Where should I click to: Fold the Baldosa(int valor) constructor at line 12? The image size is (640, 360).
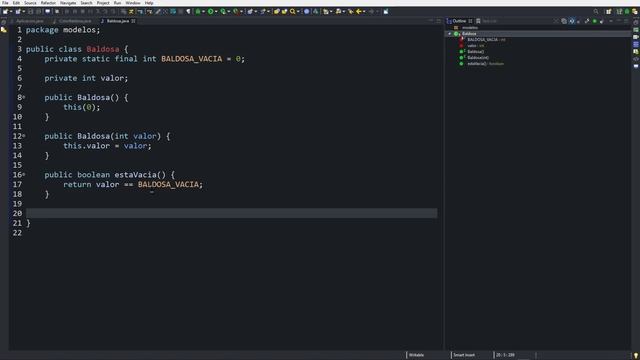coord(24,136)
